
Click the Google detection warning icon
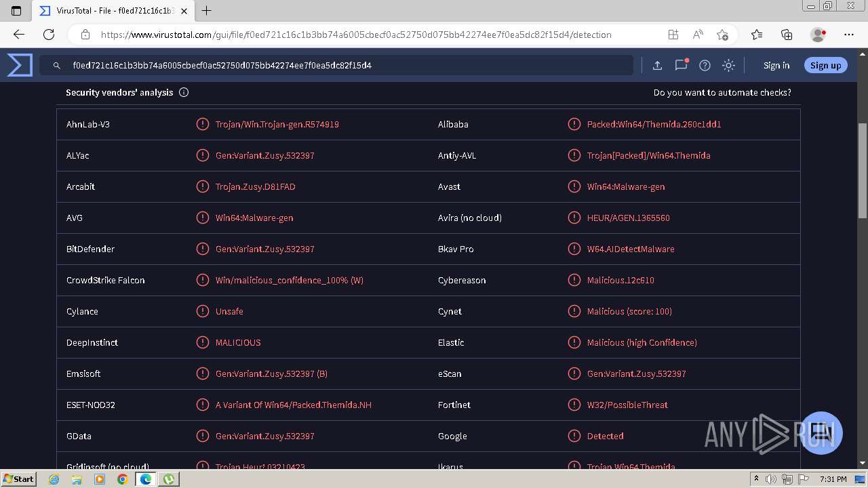point(574,436)
